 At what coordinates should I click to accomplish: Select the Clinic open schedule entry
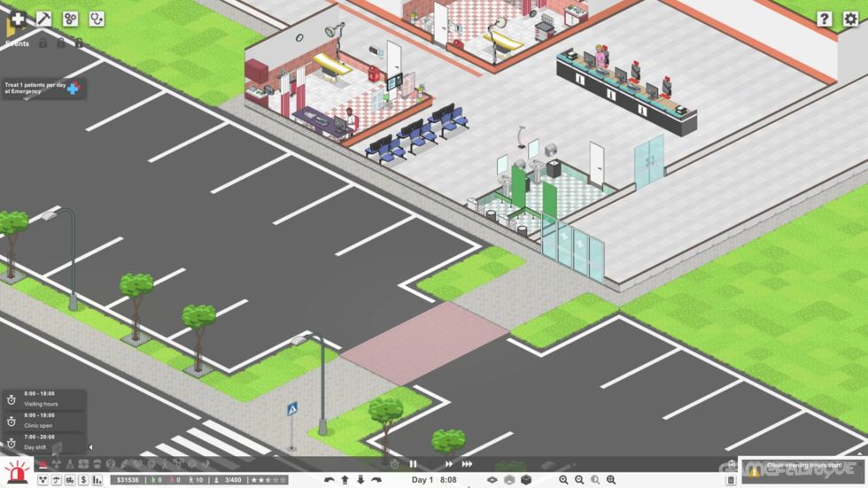point(44,421)
